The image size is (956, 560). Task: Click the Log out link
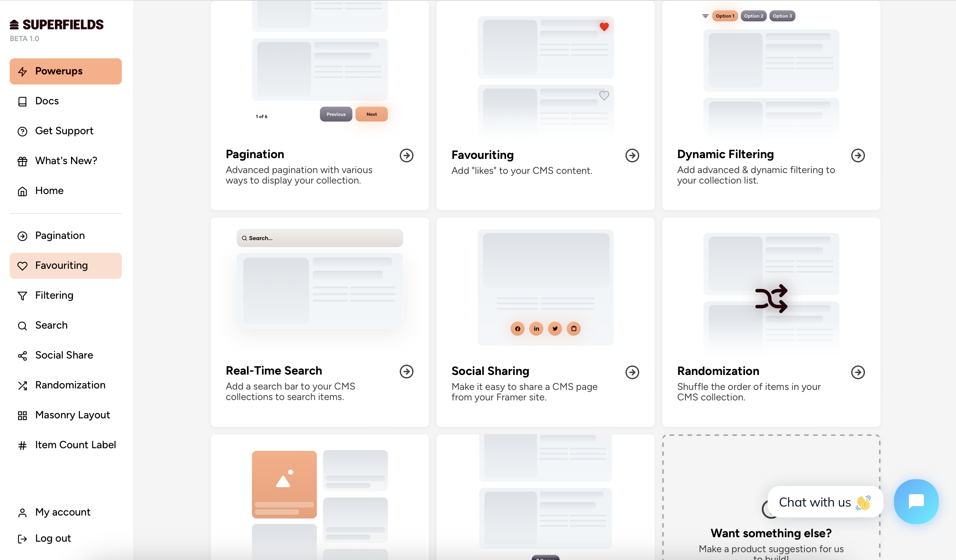click(53, 538)
